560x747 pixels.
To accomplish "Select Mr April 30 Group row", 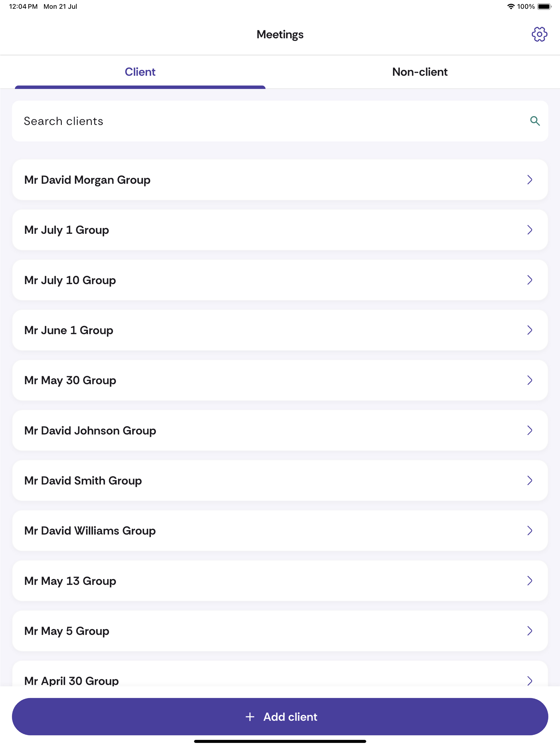I will [280, 674].
